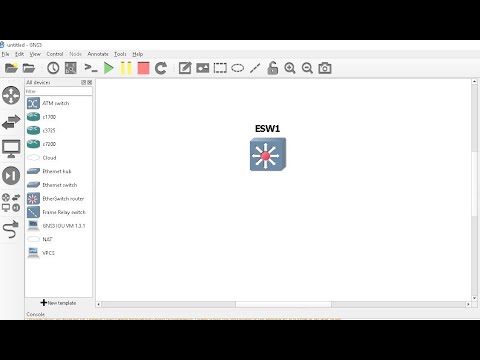Click the device Filter input field

tap(59, 91)
